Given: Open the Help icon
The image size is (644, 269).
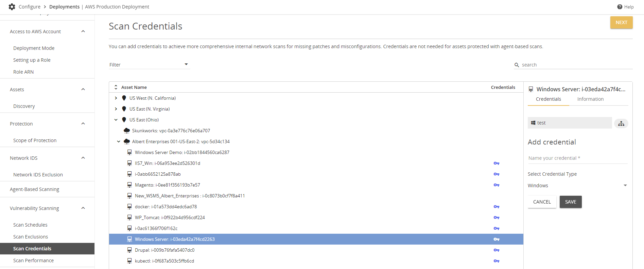Looking at the screenshot, I should 620,7.
